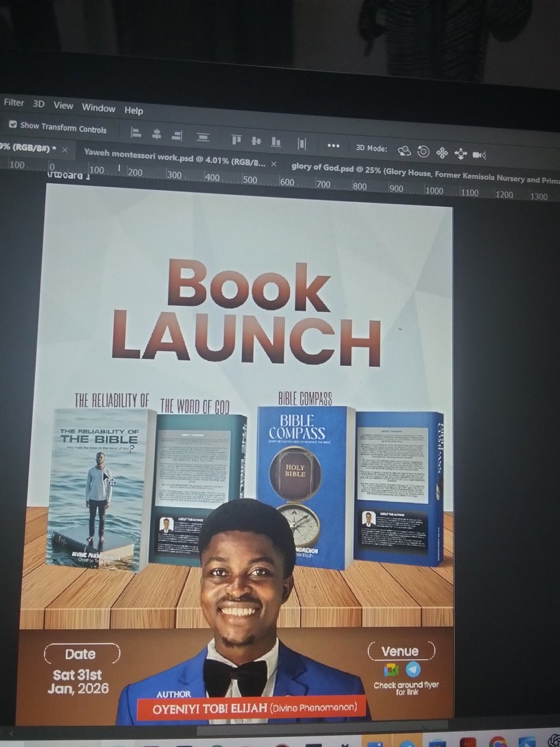Viewport: 560px width, 747px height.
Task: Switch to the active (RGB/8#) document tab
Action: pyautogui.click(x=27, y=147)
